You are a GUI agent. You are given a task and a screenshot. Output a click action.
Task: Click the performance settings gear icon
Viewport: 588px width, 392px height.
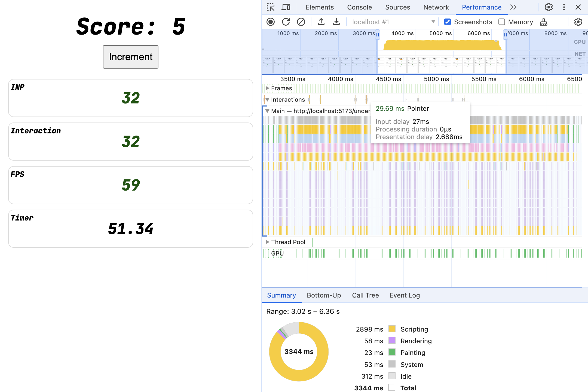pos(578,22)
